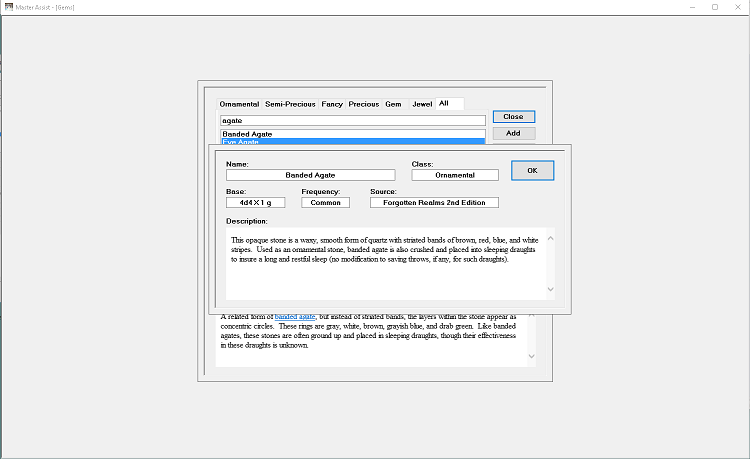Screen dimensions: 750x459
Task: Click the Add button
Action: click(x=514, y=133)
